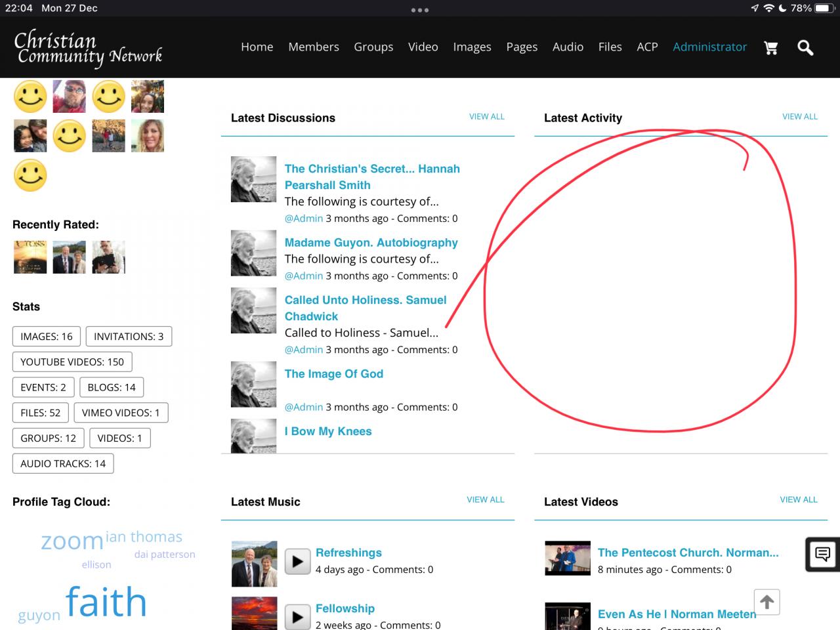Open the Fellowship music title link

pos(345,608)
